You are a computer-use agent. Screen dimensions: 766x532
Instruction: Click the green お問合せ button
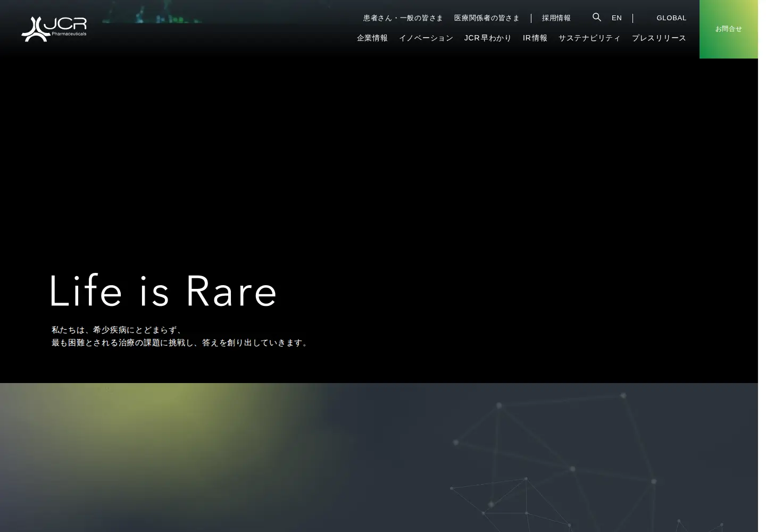729,29
